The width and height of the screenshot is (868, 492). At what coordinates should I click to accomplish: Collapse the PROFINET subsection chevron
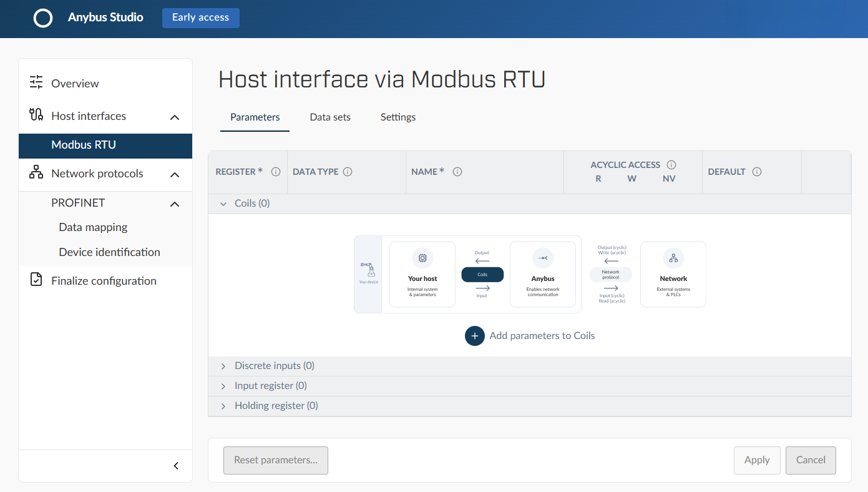click(175, 204)
